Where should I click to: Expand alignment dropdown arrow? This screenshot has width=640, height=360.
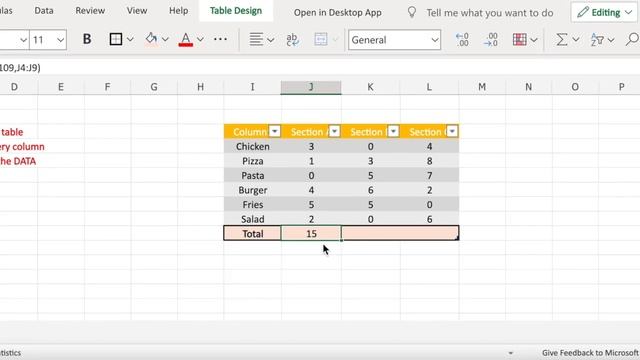271,40
